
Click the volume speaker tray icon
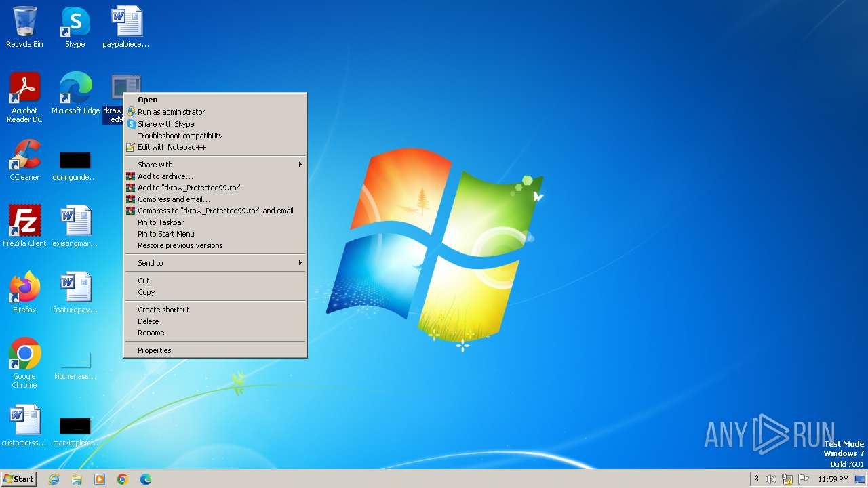tap(771, 479)
